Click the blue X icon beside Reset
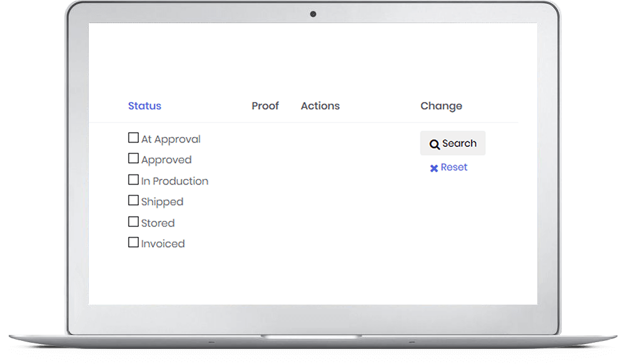This screenshot has height=364, width=625. tap(434, 168)
